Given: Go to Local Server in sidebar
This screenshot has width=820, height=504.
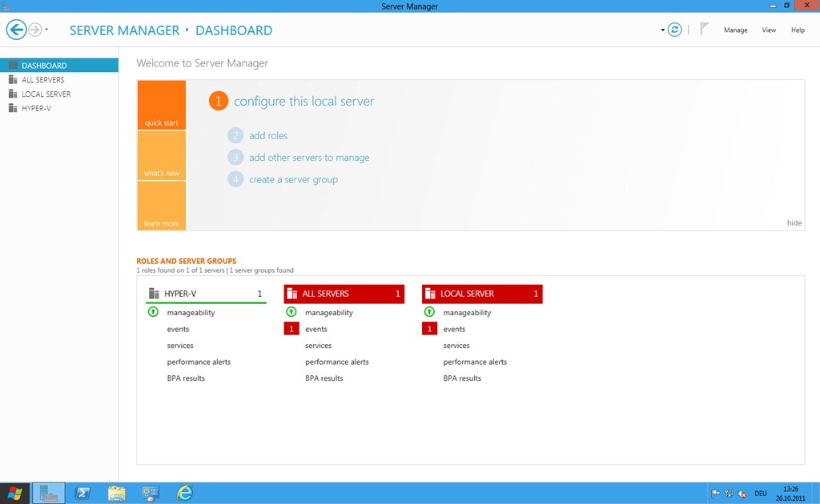Looking at the screenshot, I should click(x=46, y=94).
